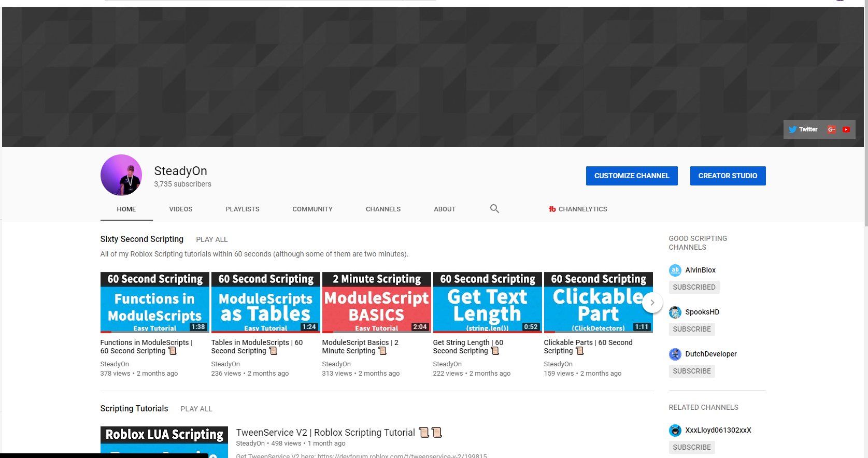Open the Twitter link on banner
868x458 pixels.
tap(803, 130)
